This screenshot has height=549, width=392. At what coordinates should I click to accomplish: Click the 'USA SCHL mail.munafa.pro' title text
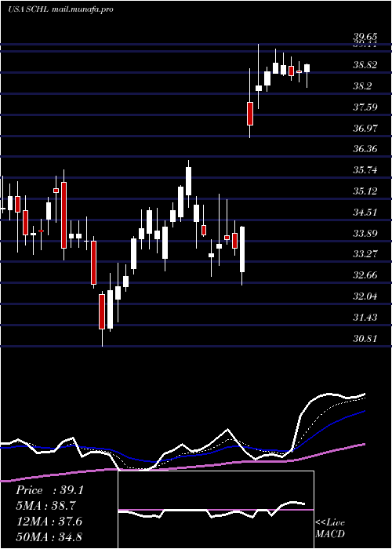pos(60,9)
